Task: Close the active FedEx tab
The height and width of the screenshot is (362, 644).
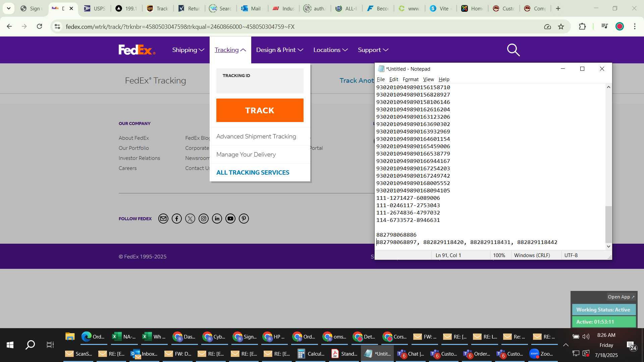Action: pos(71,8)
